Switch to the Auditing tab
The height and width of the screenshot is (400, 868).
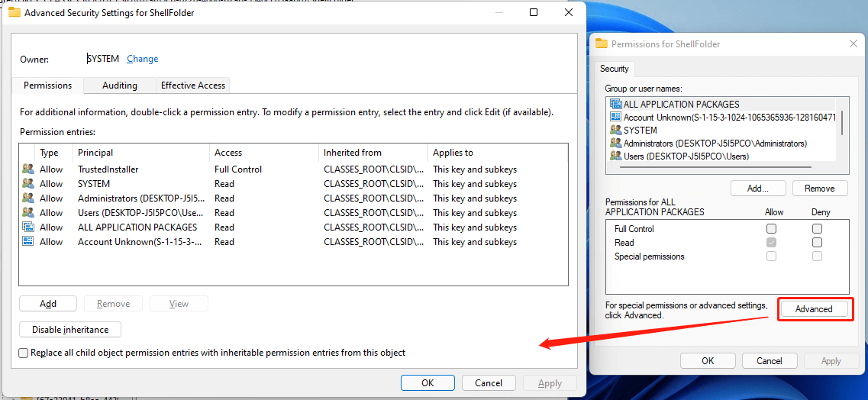point(120,85)
